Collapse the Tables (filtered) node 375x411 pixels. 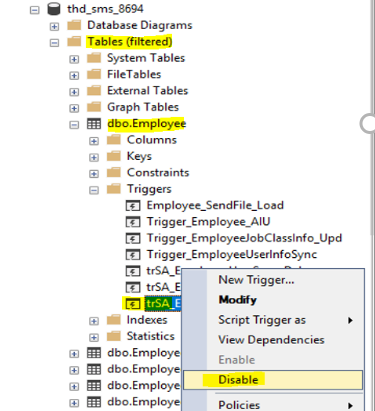54,43
